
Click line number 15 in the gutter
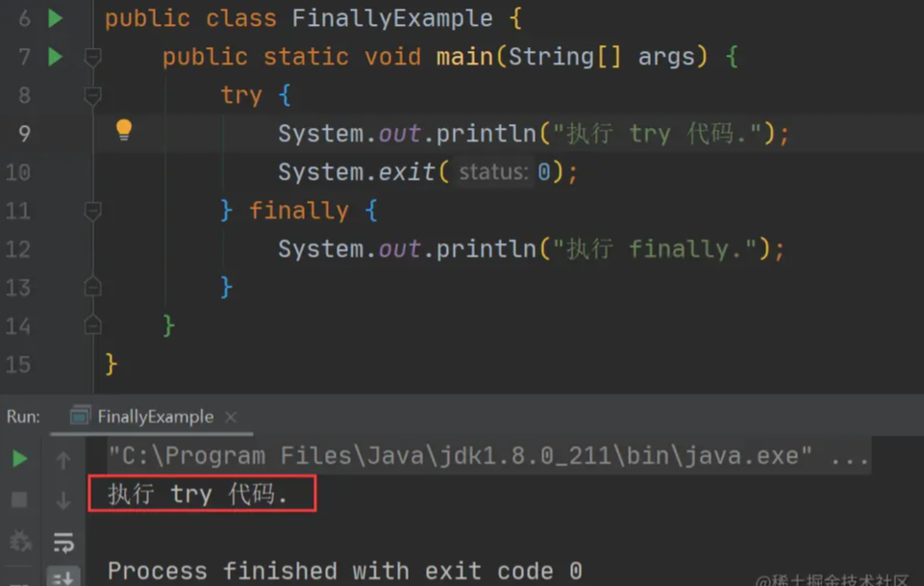click(x=17, y=365)
